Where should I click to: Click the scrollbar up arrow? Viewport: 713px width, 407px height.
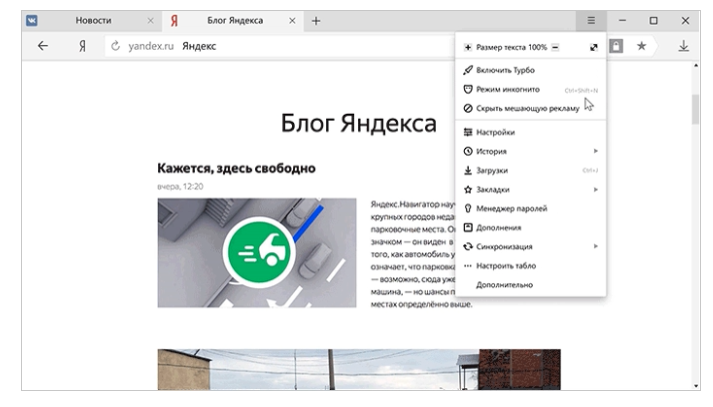[x=696, y=66]
